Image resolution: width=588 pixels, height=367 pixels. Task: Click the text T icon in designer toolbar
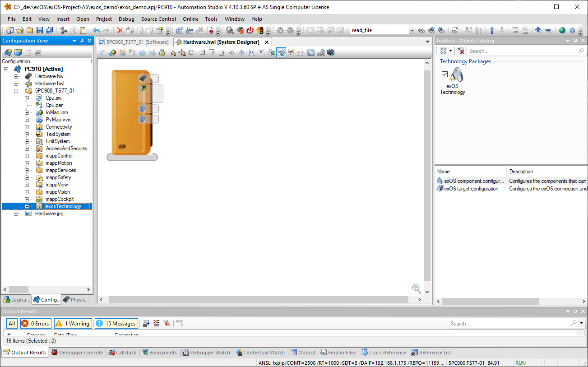291,52
